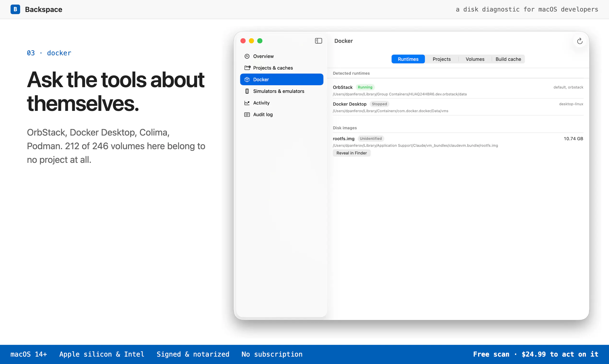The width and height of the screenshot is (609, 364).
Task: Open the Overview sidebar item
Action: coord(282,56)
